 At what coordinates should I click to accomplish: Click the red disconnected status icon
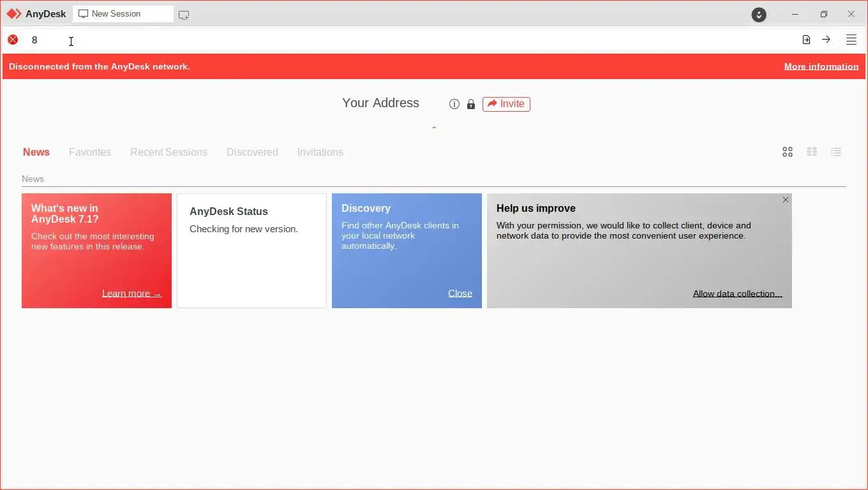[x=13, y=40]
